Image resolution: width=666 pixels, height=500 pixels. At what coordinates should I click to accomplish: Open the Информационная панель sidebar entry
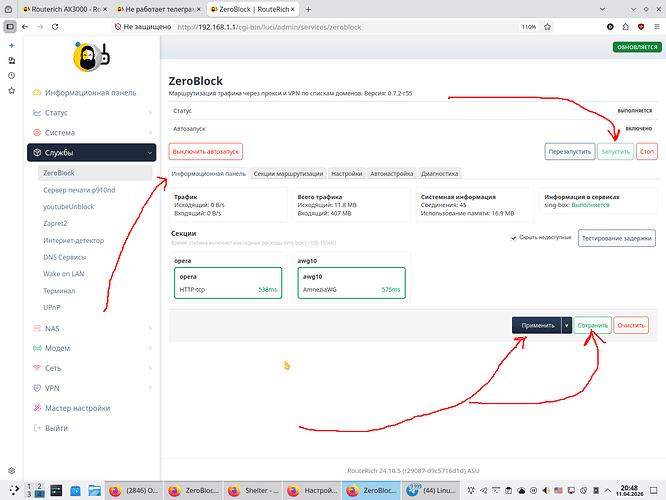(x=90, y=93)
